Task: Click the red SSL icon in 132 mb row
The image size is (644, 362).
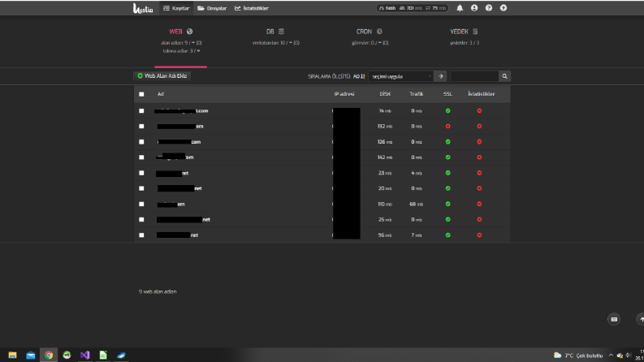Action: (x=447, y=127)
